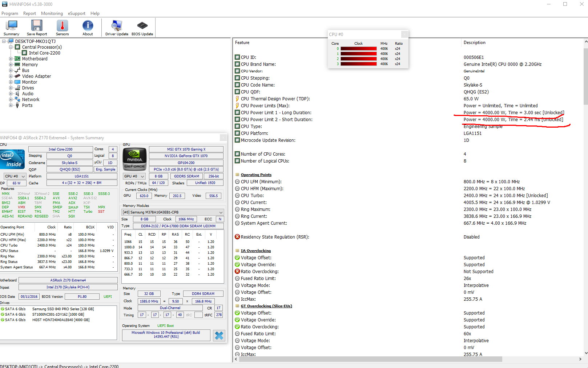
Task: Open the GPU #0 selector dropdown
Action: point(134,176)
